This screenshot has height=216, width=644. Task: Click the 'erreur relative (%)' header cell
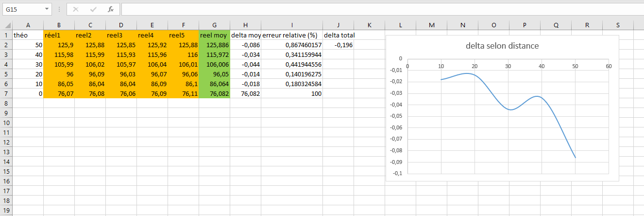(x=292, y=35)
